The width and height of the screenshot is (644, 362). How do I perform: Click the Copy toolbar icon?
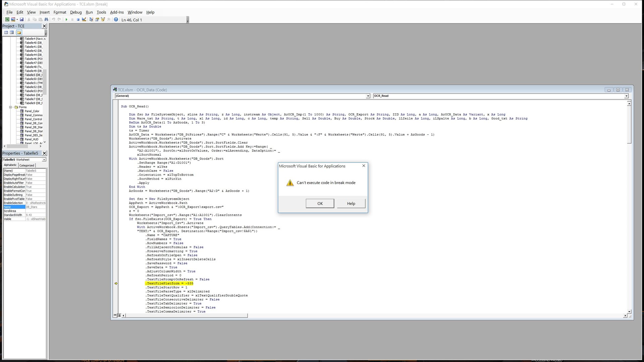35,19
